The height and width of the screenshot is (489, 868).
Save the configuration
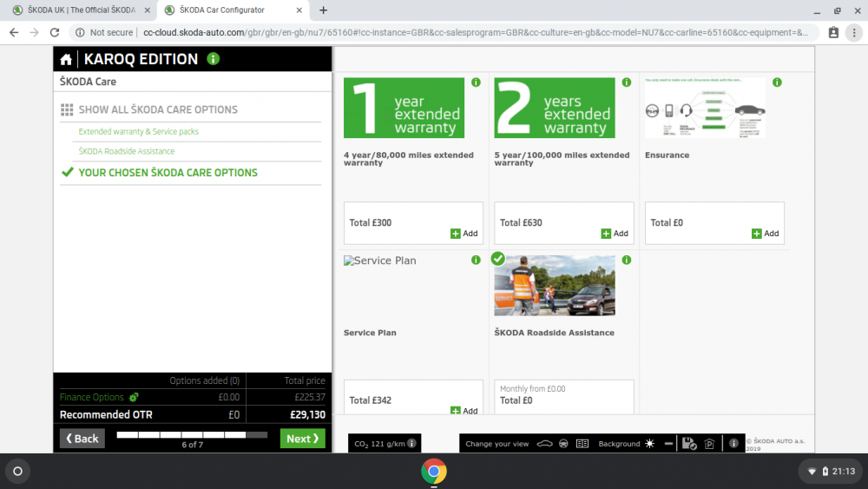click(689, 444)
